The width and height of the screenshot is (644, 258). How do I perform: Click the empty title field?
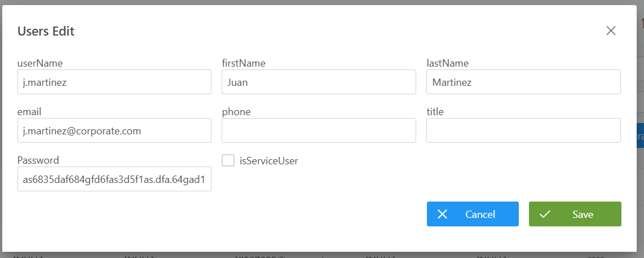pos(523,130)
